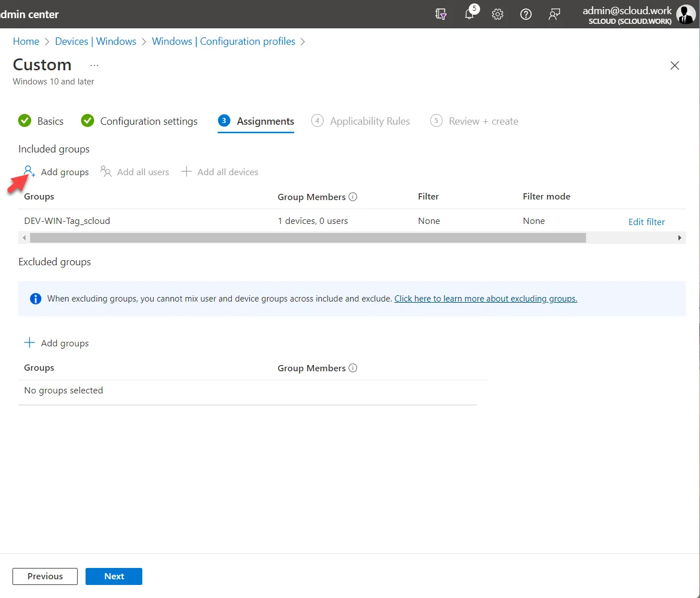Close the Custom profile pane
Image resolution: width=700 pixels, height=598 pixels.
coord(674,65)
